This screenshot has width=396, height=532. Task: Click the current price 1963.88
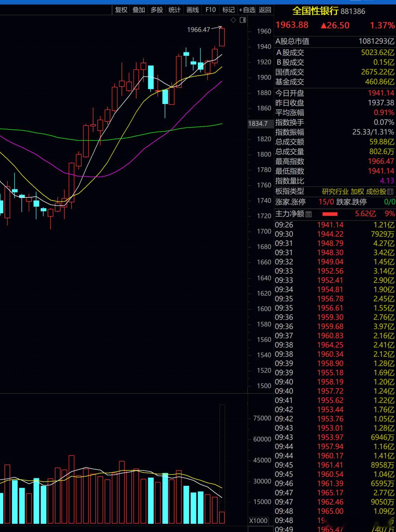click(292, 25)
